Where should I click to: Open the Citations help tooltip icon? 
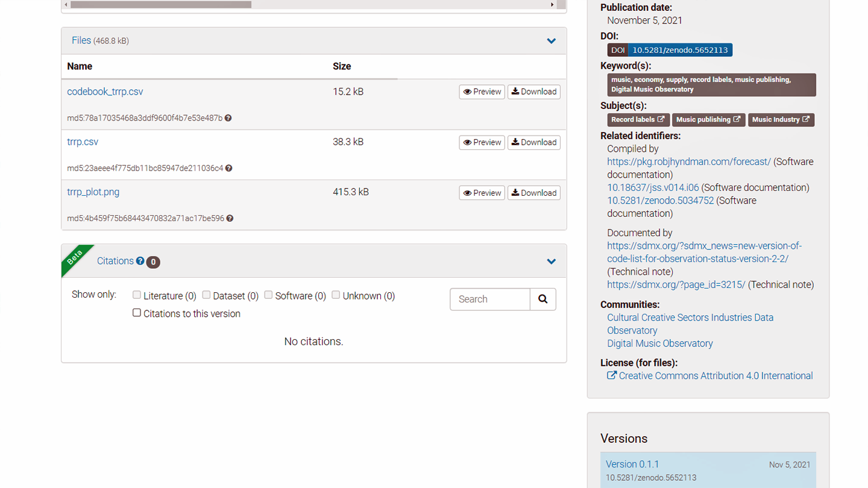140,261
